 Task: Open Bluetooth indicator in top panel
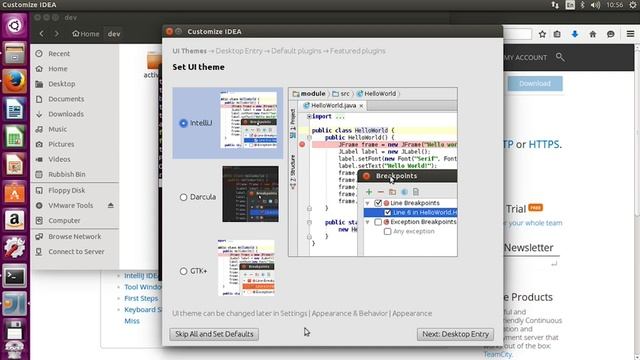click(583, 5)
